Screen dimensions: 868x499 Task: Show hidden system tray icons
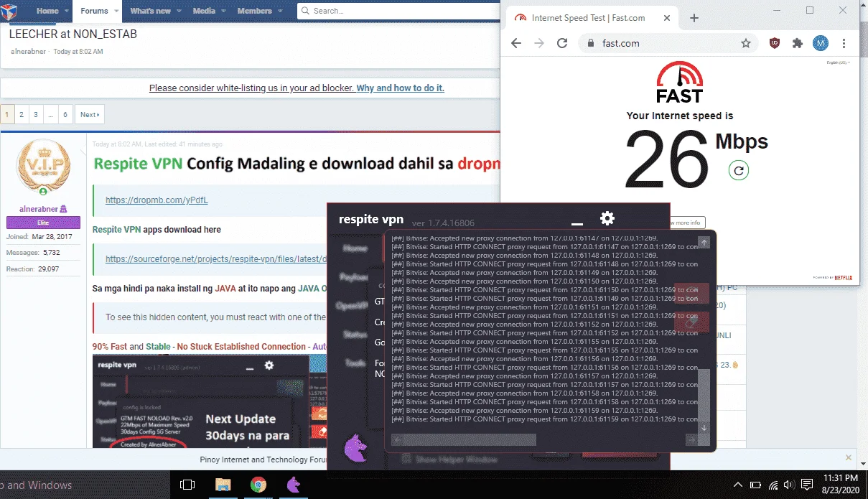pos(737,485)
